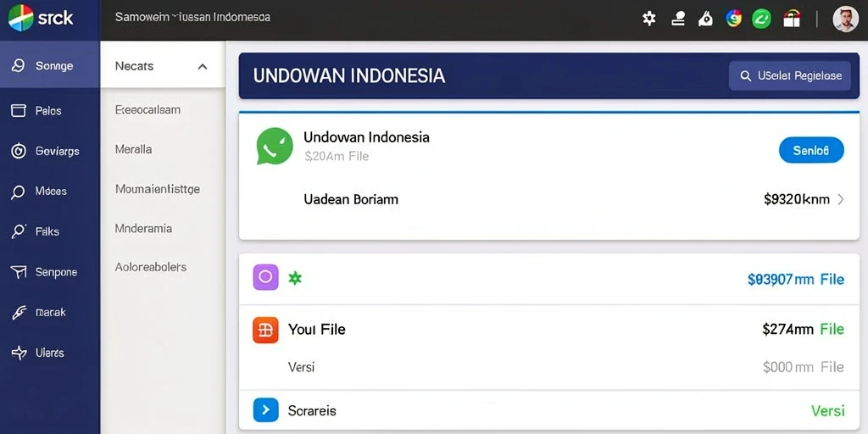Viewport: 868px width, 434px height.
Task: Click the Scrareis row label
Action: coord(312,411)
